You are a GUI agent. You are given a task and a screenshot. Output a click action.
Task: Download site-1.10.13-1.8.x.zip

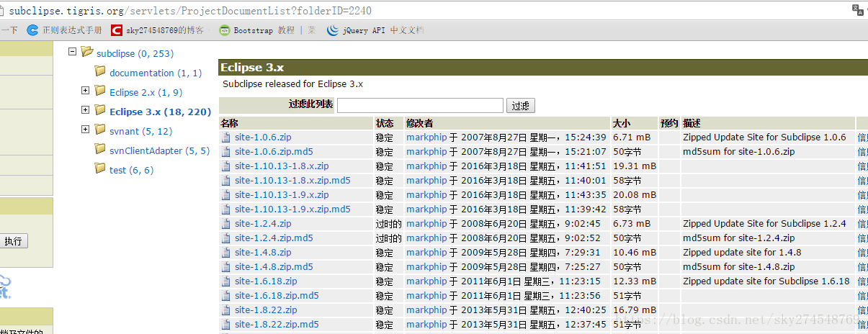tap(282, 166)
